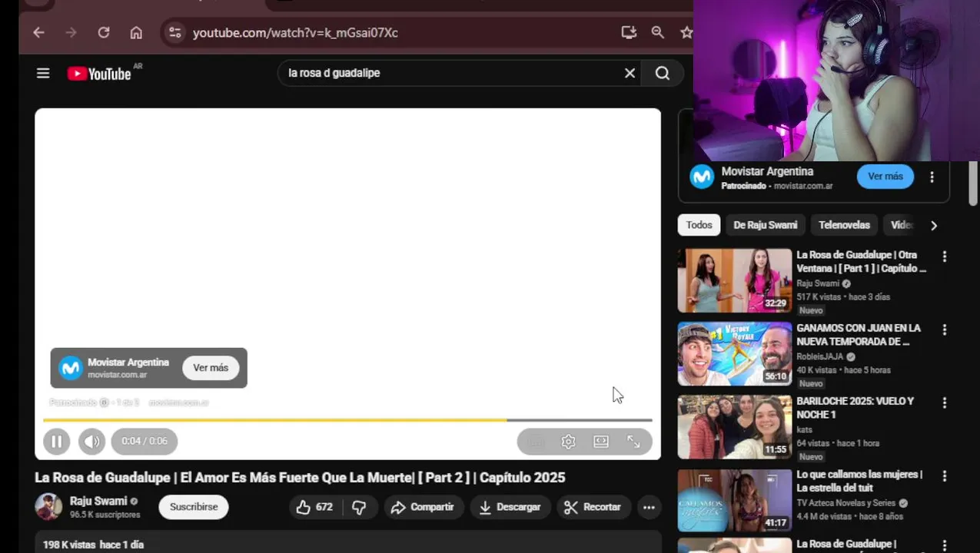The image size is (980, 553).
Task: Select the Telenovelas filter chip
Action: (x=844, y=225)
